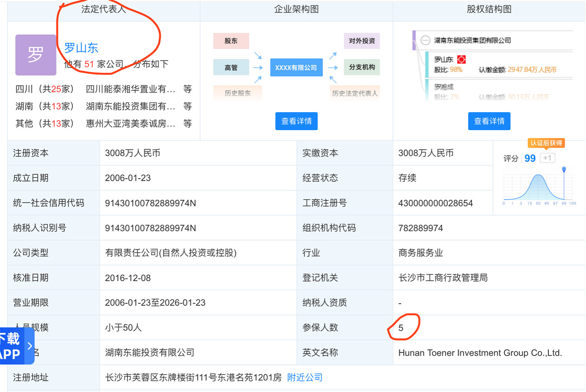Click 罗相成 shareholder entry

(x=444, y=87)
